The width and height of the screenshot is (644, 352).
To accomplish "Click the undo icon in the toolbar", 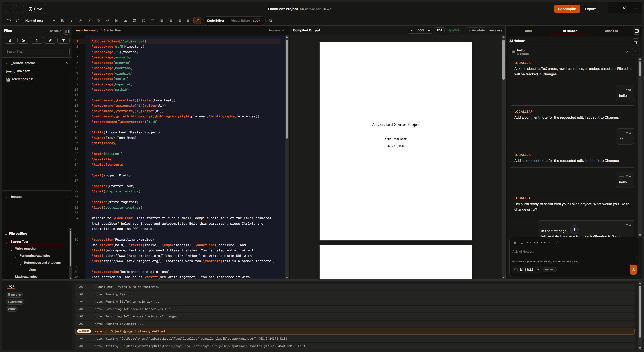I will point(9,21).
